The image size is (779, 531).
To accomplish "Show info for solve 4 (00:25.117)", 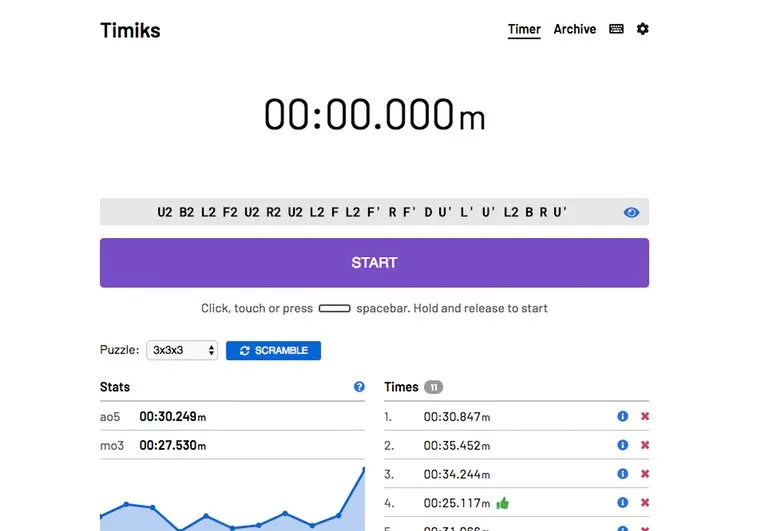I will click(622, 503).
